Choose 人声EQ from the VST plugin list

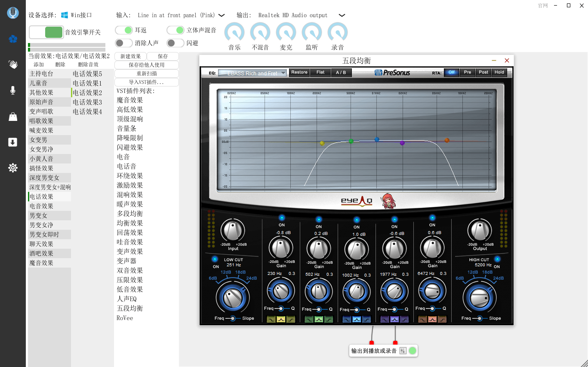click(x=127, y=299)
